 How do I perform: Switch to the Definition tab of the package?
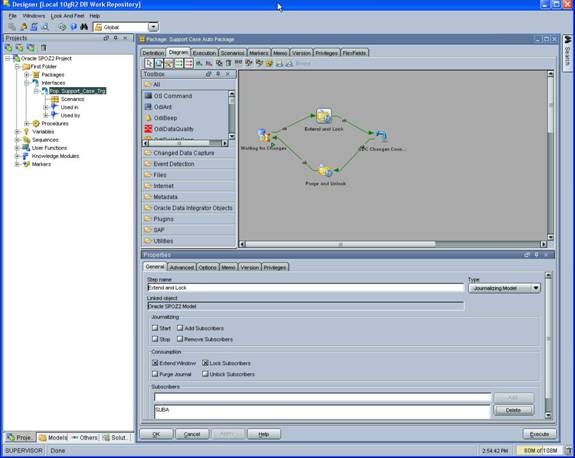[x=153, y=53]
